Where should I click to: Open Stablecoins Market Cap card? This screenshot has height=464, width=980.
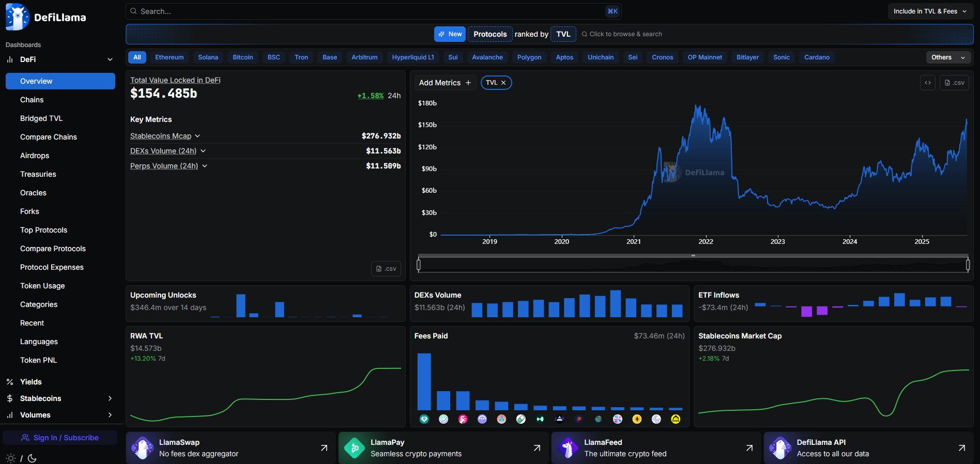tap(833, 377)
